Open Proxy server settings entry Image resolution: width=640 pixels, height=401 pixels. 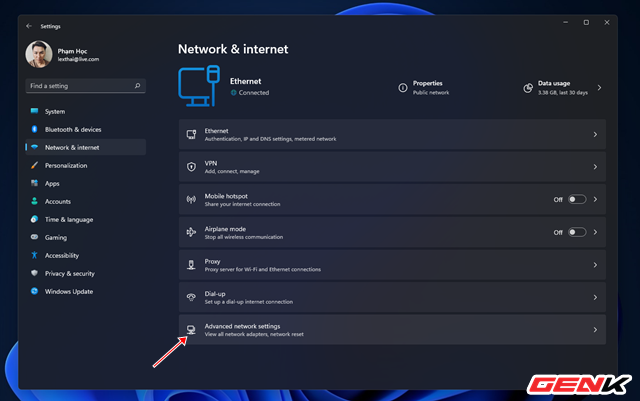coord(392,265)
